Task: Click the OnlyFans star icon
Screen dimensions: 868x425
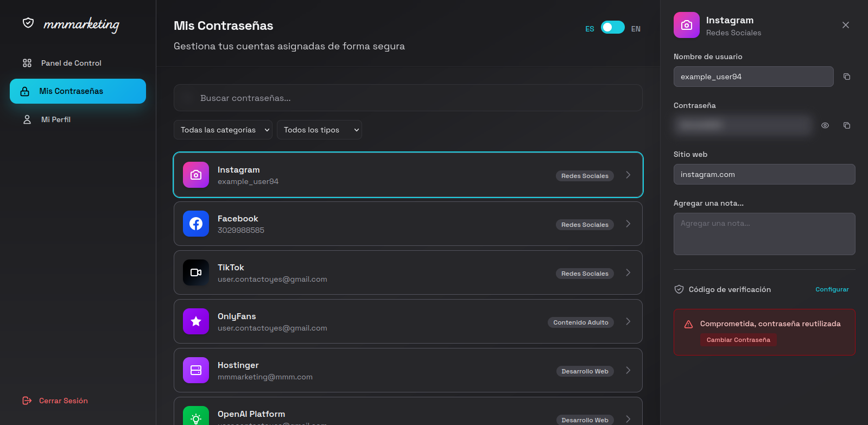Action: coord(196,321)
